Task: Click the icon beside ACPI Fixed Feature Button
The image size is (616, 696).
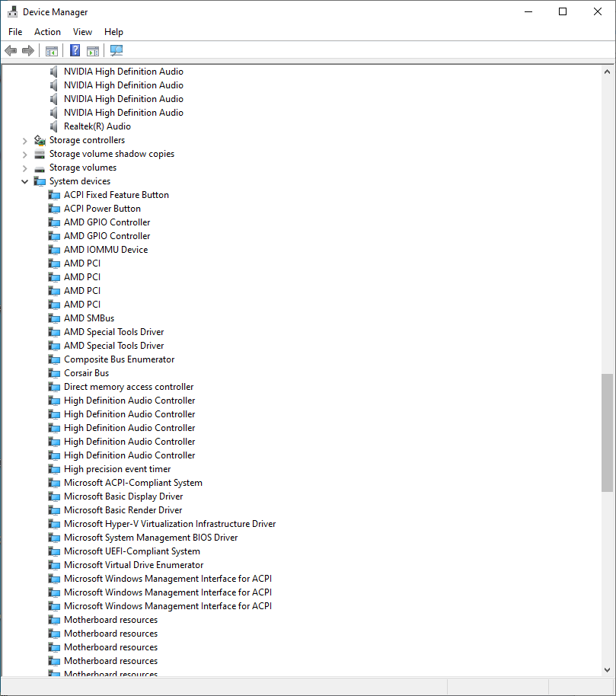Action: pos(54,195)
